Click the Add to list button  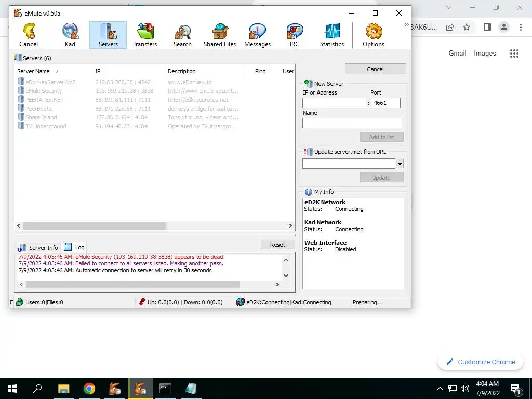382,137
